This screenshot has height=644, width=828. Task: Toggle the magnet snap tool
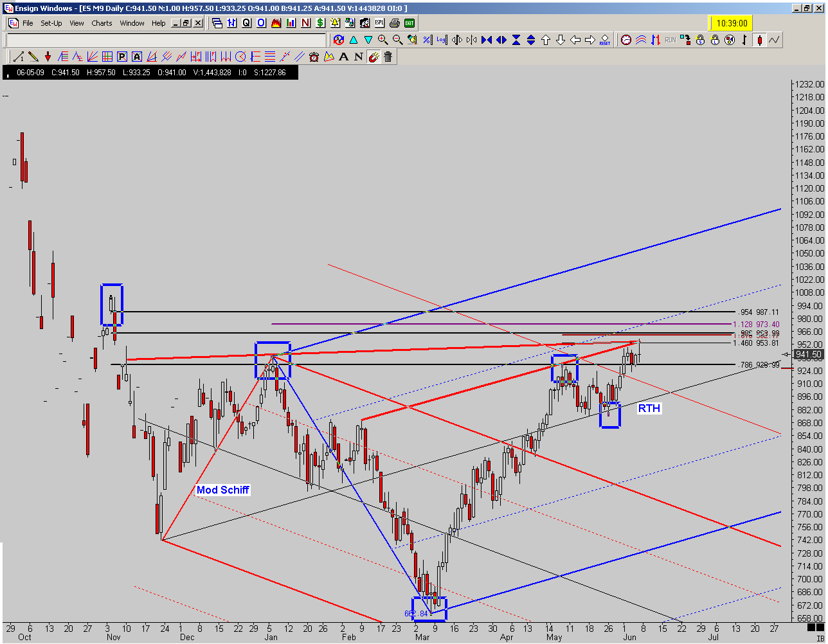[x=373, y=57]
